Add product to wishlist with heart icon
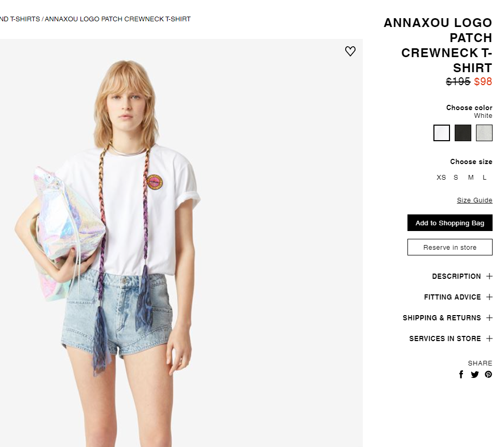Image resolution: width=504 pixels, height=447 pixels. (350, 51)
